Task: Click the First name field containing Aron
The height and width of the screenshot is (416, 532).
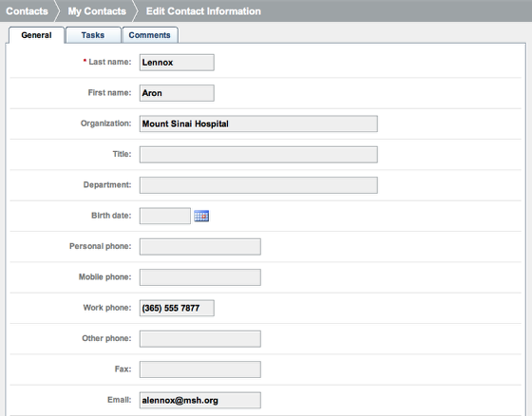Action: coord(177,93)
